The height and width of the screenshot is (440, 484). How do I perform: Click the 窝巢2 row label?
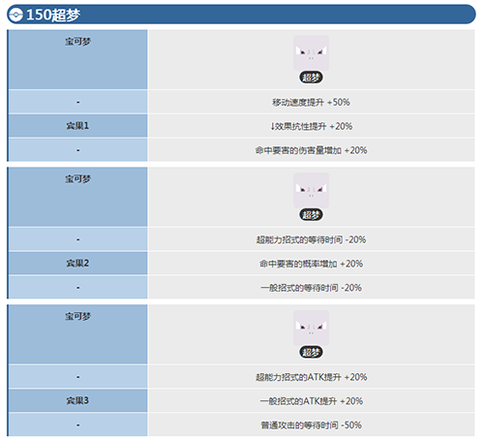pos(78,263)
